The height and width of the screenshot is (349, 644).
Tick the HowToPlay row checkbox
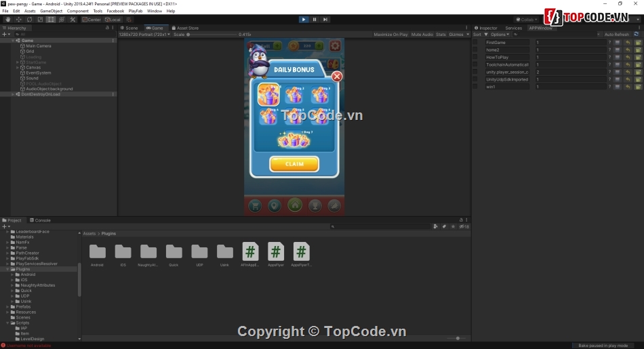tap(475, 57)
